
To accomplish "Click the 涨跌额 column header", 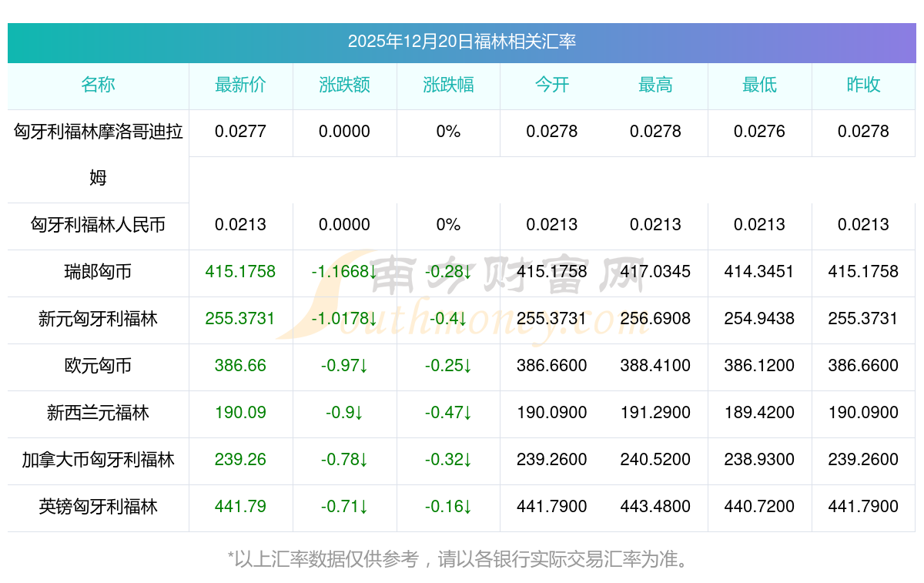I will (345, 85).
